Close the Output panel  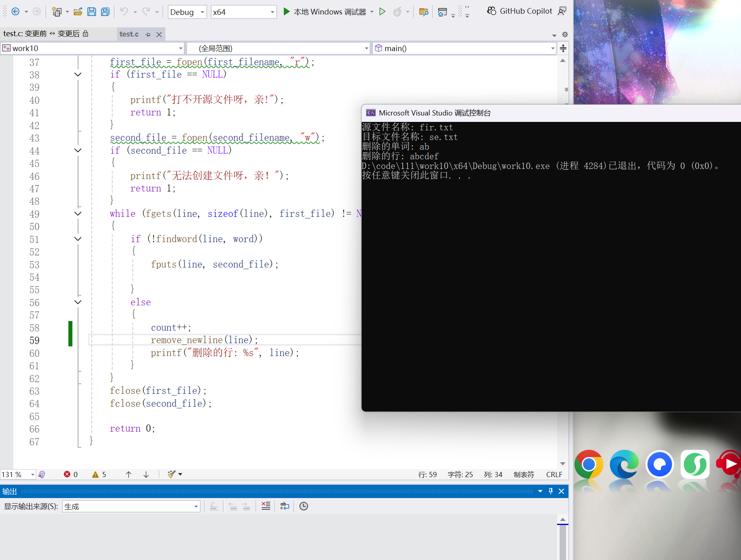tap(562, 491)
